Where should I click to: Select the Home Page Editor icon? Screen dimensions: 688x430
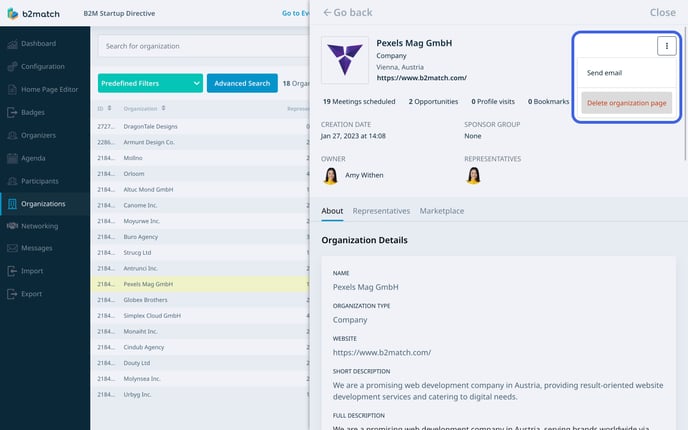click(12, 90)
